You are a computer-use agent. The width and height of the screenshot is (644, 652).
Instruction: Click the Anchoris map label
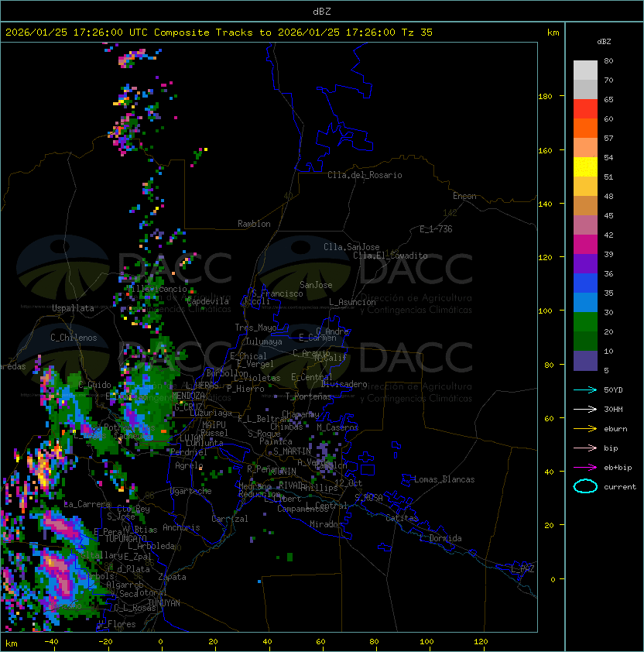coord(181,527)
